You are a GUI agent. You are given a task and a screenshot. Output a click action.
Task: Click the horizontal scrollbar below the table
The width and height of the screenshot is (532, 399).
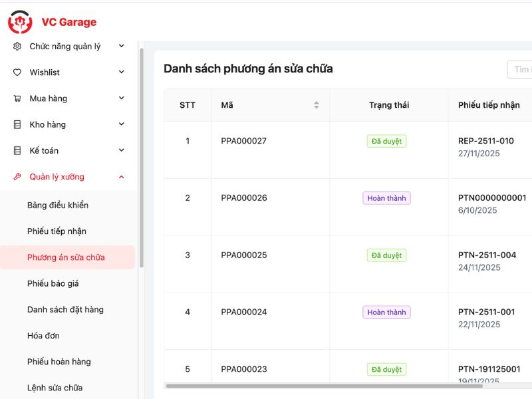332,386
